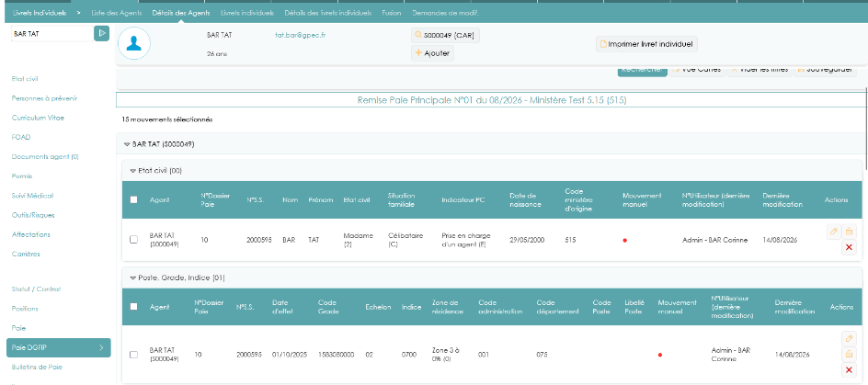Open Suivi Médical section
This screenshot has width=868, height=385.
pyautogui.click(x=33, y=196)
